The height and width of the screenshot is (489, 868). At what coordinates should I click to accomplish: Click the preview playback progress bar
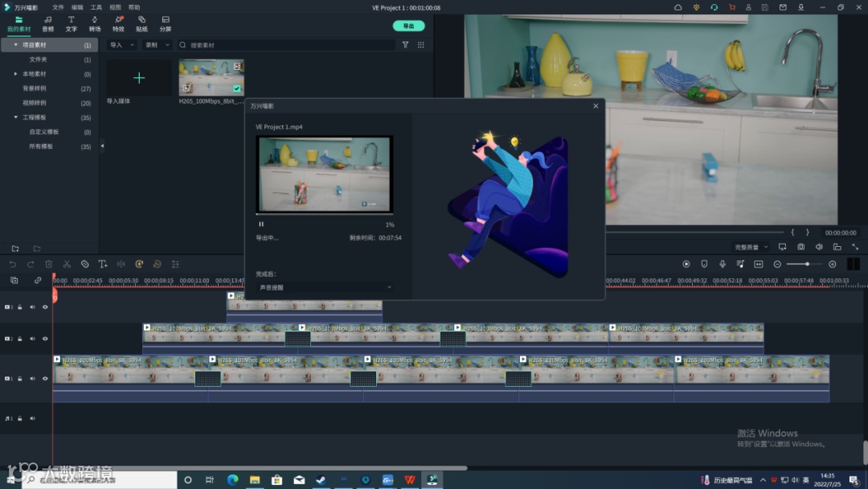[694, 232]
